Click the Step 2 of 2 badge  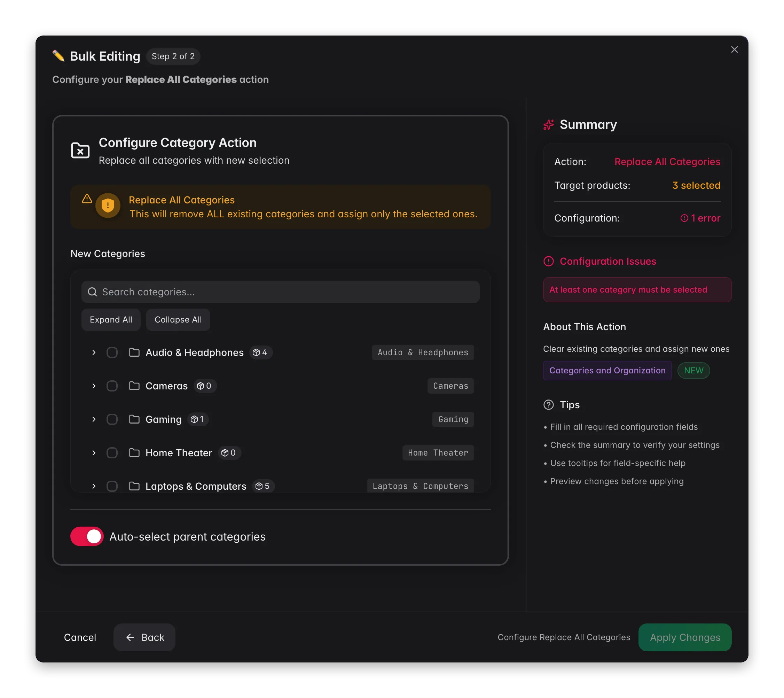tap(173, 56)
